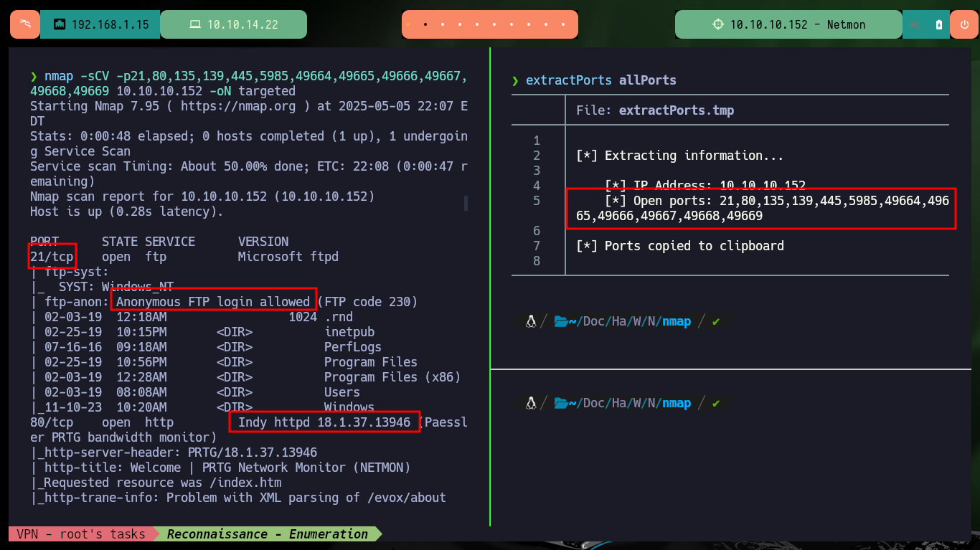Click 'nmap' path segment in lower-right prompt
Viewport: 980px width, 550px height.
pyautogui.click(x=677, y=403)
